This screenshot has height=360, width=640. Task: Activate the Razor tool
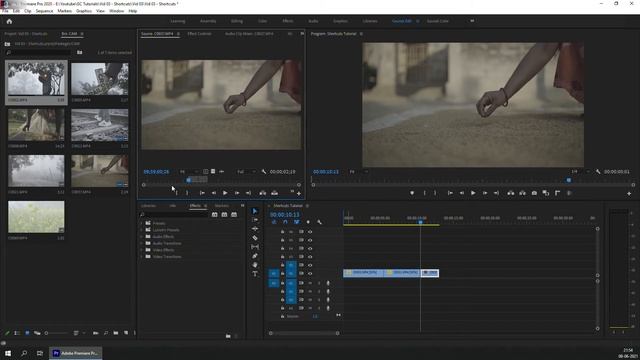coord(255,238)
